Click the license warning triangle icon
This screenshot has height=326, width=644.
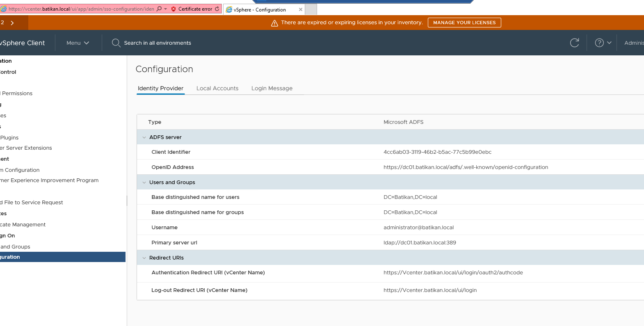[x=274, y=23]
